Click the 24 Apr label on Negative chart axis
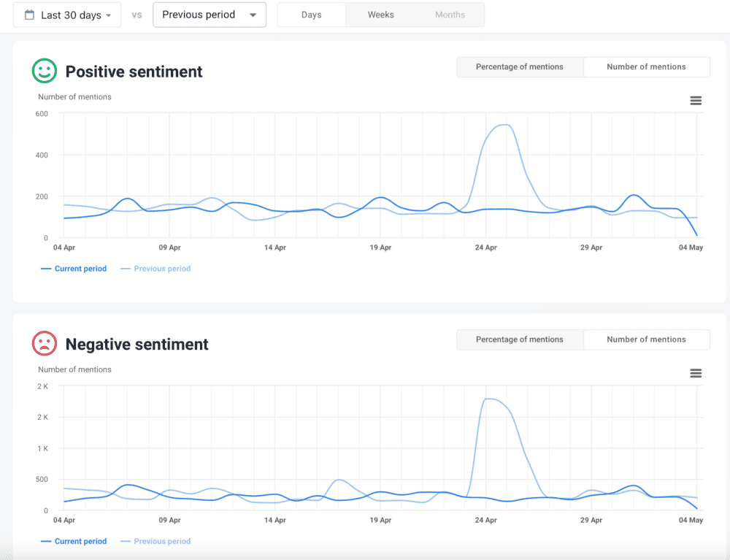The height and width of the screenshot is (560, 730). pyautogui.click(x=485, y=520)
